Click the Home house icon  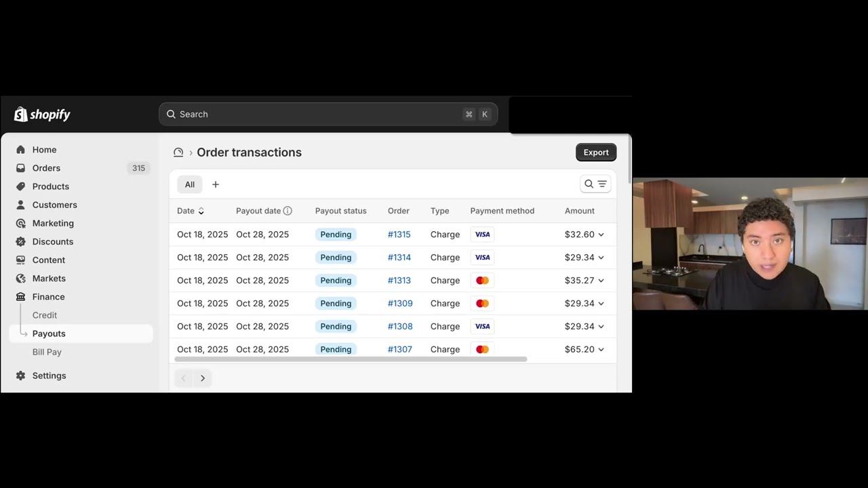[20, 150]
